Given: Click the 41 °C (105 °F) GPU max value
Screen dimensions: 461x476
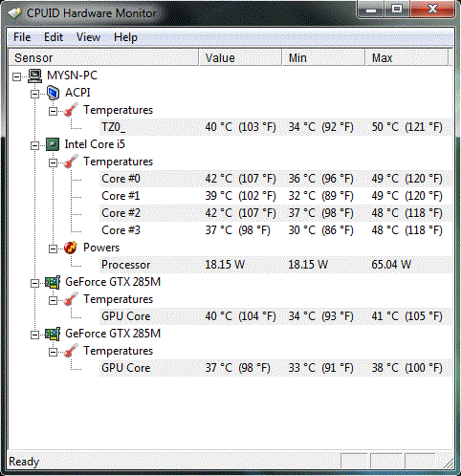Looking at the screenshot, I should click(406, 316).
